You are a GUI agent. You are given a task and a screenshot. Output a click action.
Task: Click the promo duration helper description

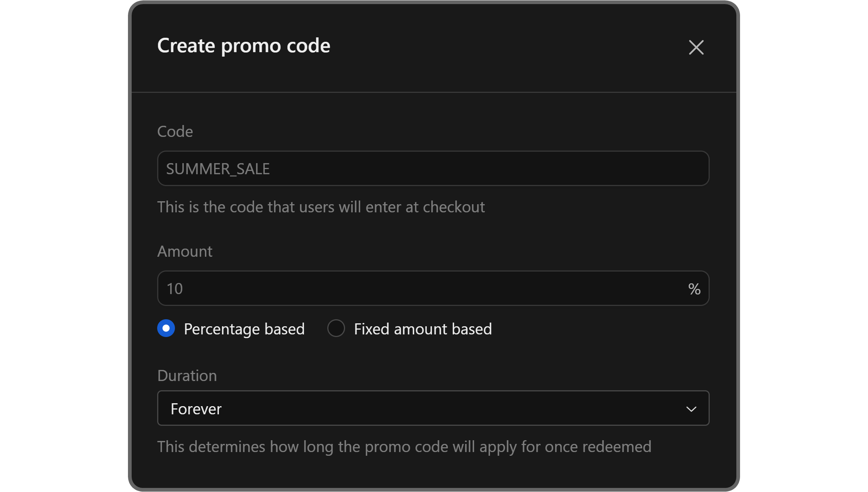[x=404, y=446]
